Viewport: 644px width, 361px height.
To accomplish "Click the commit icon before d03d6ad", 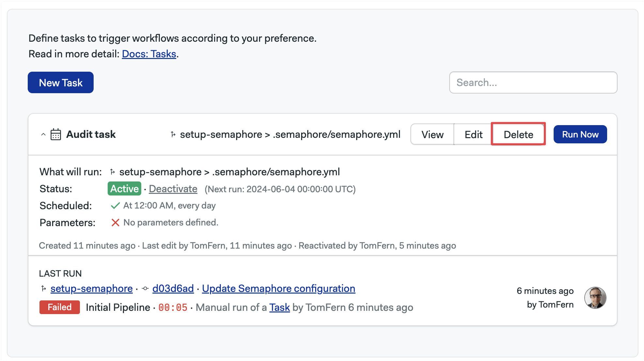I will tap(146, 288).
